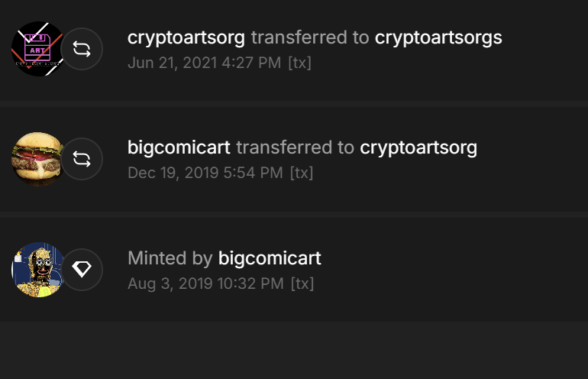Open [tx] link for Jun 21, 2021 transfer
588x379 pixels.
[x=299, y=63]
